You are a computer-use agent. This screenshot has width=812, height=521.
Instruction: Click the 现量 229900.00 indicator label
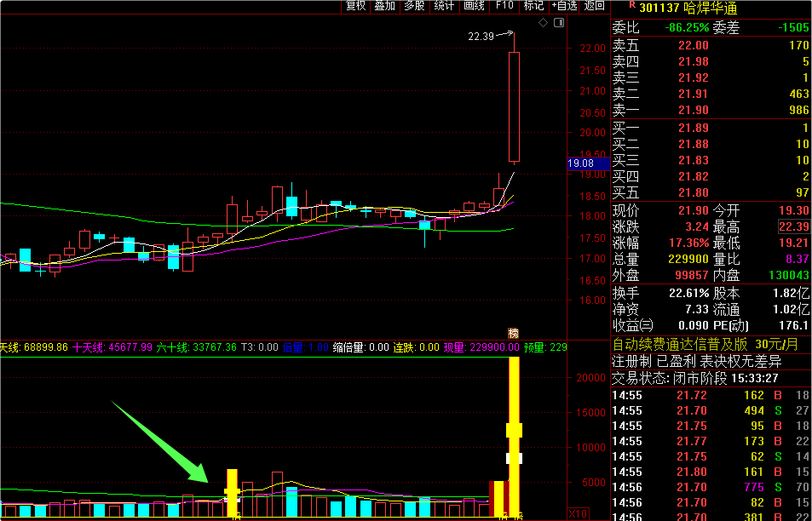(481, 347)
